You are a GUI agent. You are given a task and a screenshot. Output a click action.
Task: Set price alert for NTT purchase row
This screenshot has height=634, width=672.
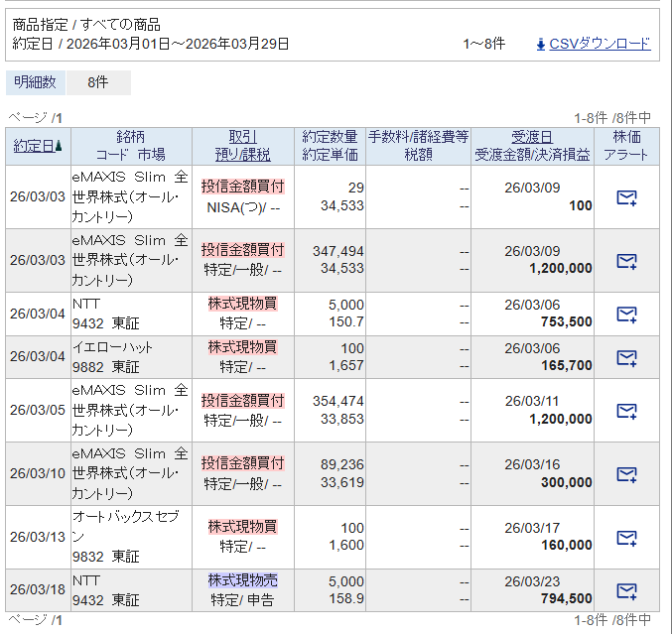click(625, 315)
